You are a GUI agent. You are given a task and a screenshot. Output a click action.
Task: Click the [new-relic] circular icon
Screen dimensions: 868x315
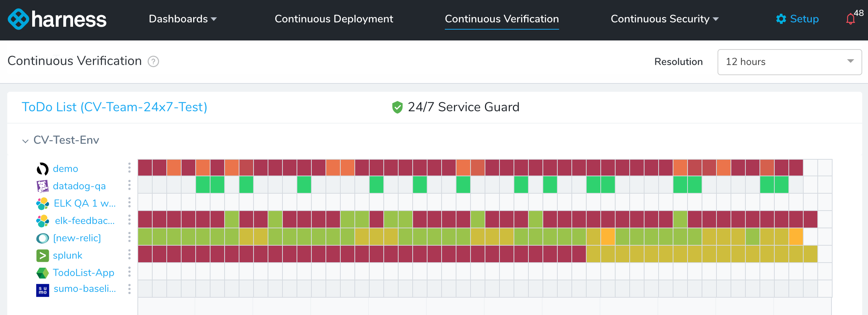(x=43, y=238)
